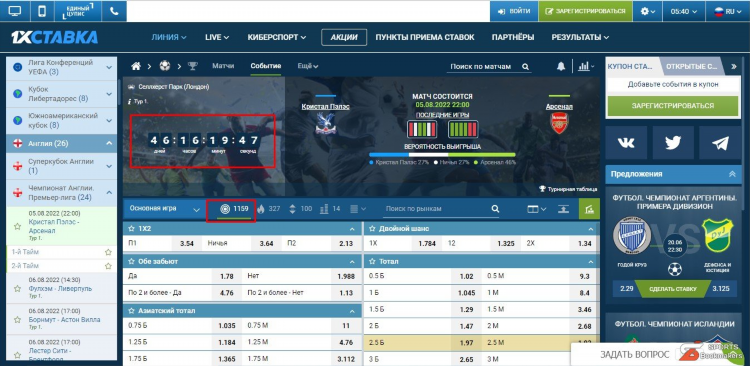
Task: Open the Киберспорт menu
Action: pyautogui.click(x=276, y=37)
